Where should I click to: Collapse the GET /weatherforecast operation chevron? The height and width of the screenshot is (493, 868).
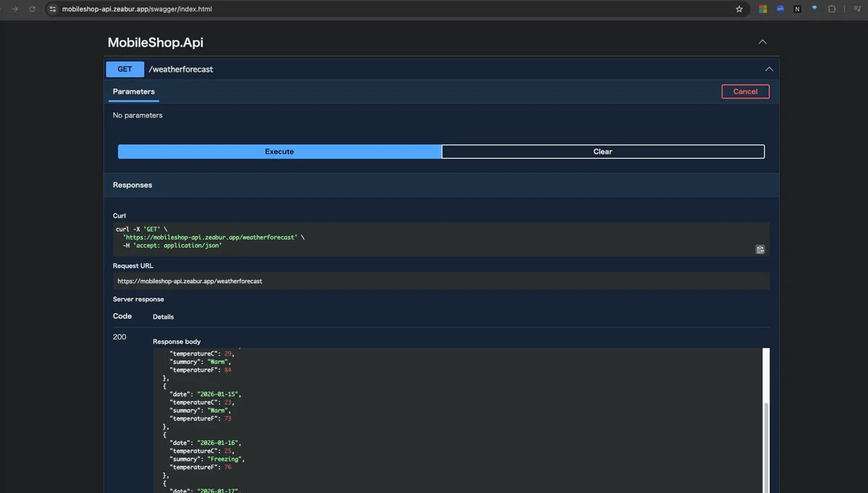click(x=769, y=69)
